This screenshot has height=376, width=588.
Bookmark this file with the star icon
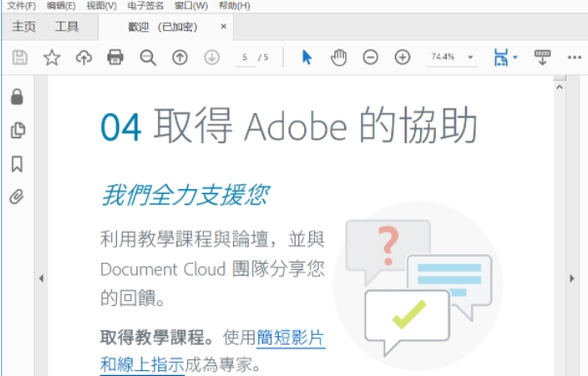pos(52,57)
